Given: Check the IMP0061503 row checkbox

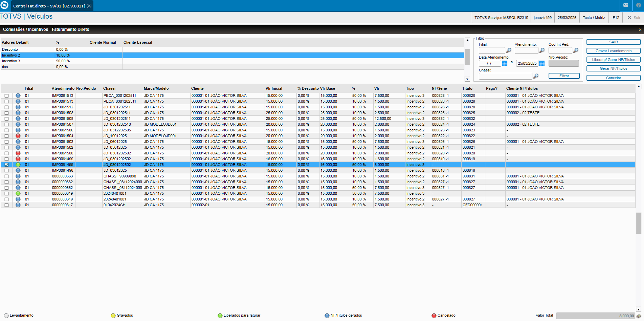Looking at the screenshot, I should 6,142.
